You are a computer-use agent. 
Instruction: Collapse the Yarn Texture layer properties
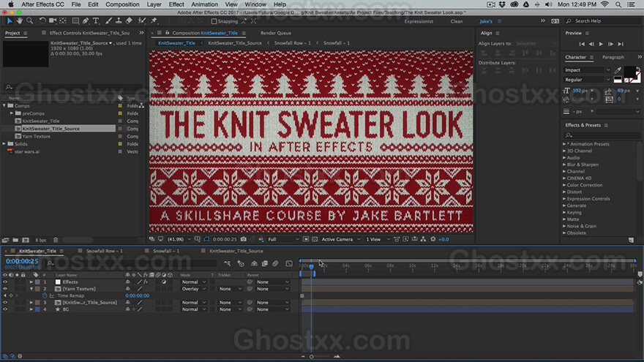[x=31, y=289]
